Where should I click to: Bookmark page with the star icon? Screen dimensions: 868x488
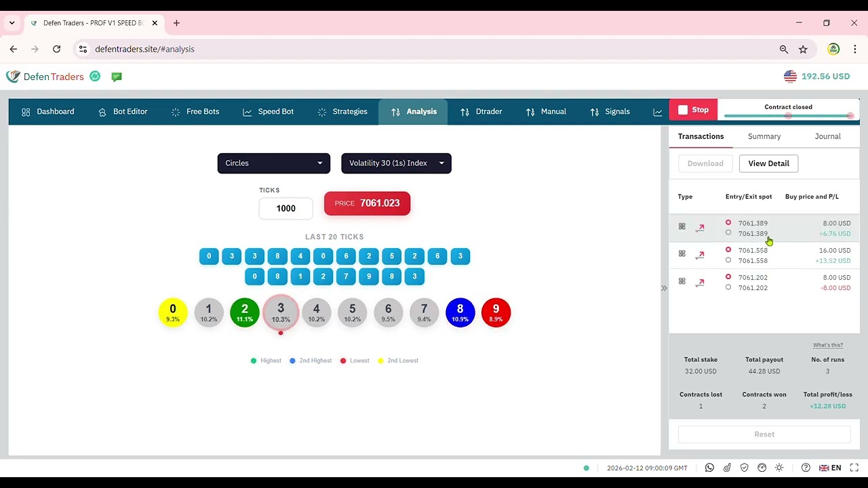(803, 49)
